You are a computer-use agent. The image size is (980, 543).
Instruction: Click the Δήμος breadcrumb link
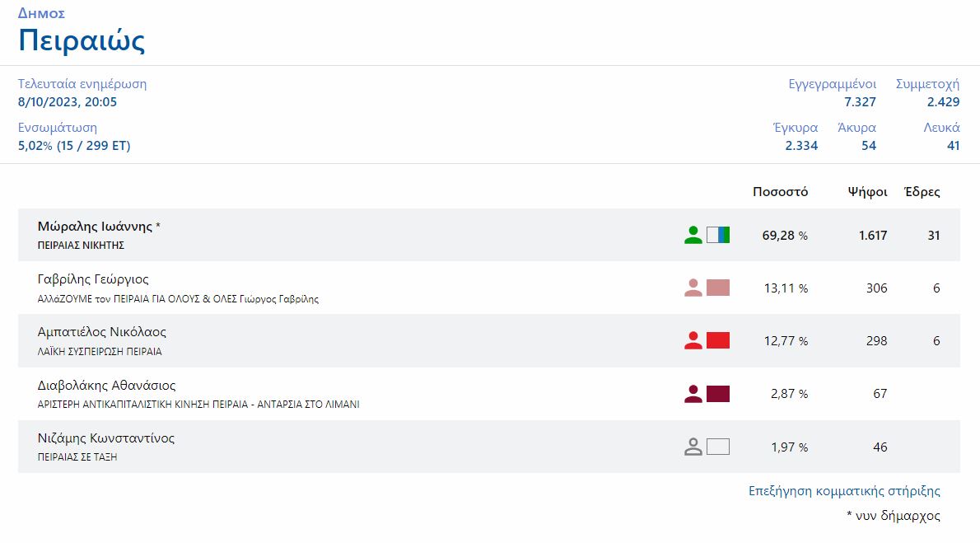pos(41,13)
